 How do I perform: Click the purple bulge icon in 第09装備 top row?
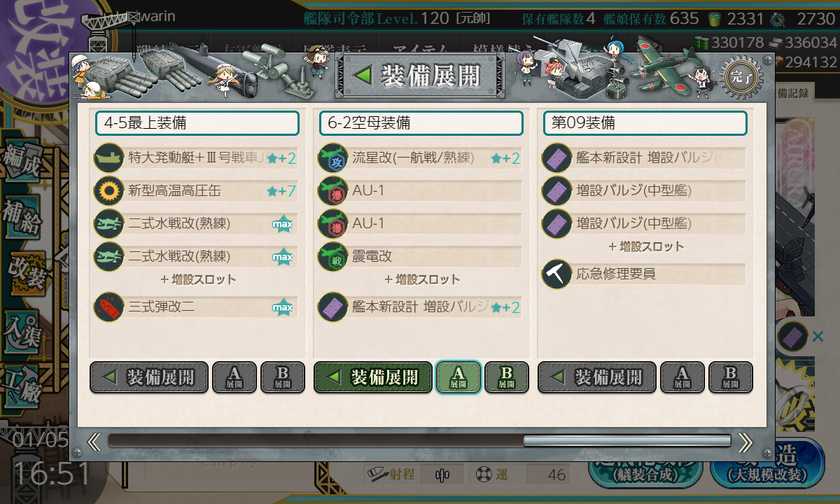coord(556,158)
